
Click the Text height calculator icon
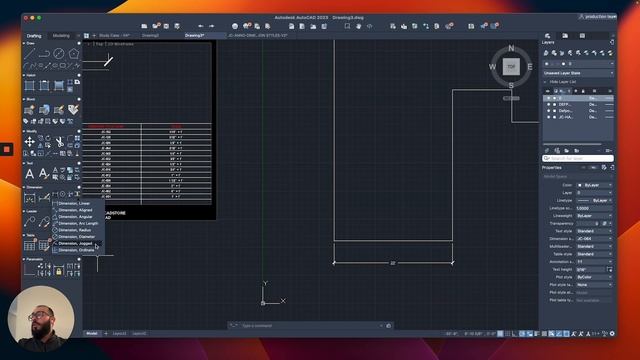609,269
